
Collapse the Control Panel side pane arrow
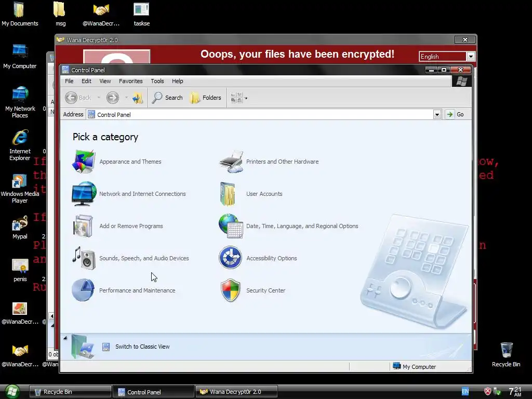click(65, 338)
